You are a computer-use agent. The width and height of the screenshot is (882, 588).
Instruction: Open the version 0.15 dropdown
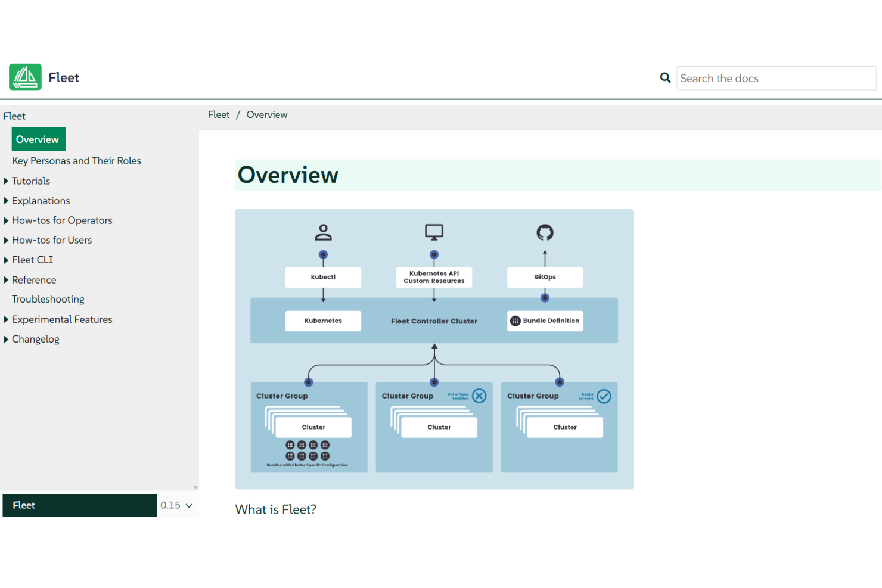click(176, 505)
